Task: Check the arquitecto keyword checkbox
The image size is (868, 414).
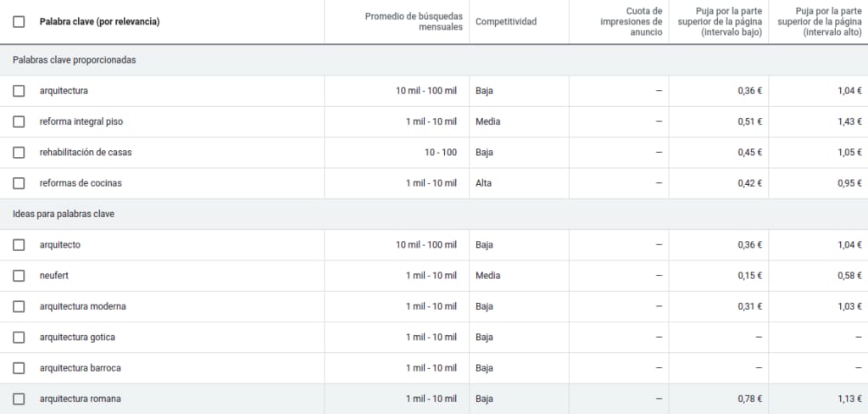Action: [19, 245]
